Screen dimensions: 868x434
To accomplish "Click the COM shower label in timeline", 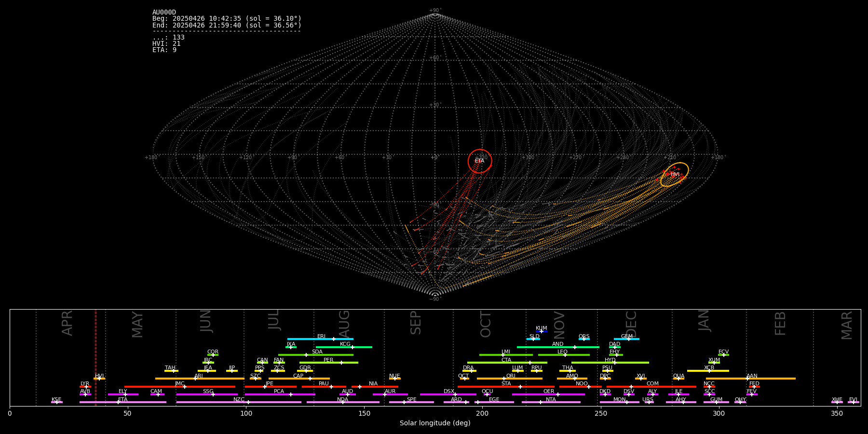I will (x=652, y=384).
